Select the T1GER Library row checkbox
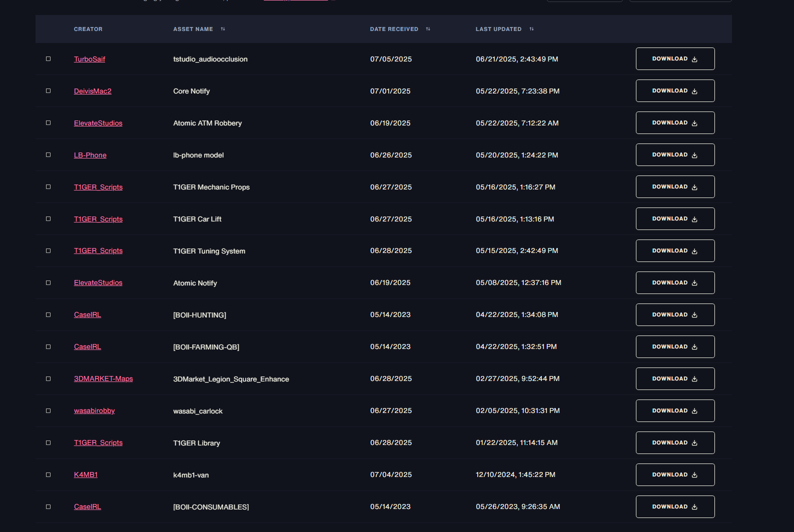The width and height of the screenshot is (794, 532). click(49, 443)
